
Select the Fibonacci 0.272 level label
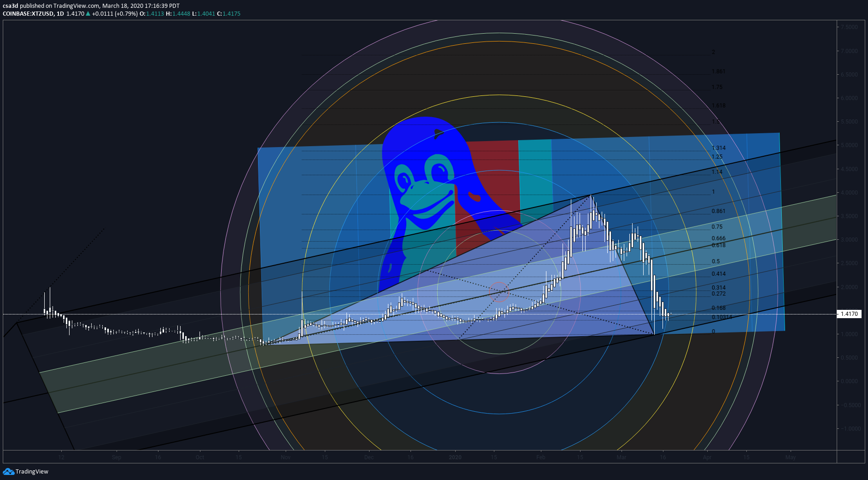[718, 293]
